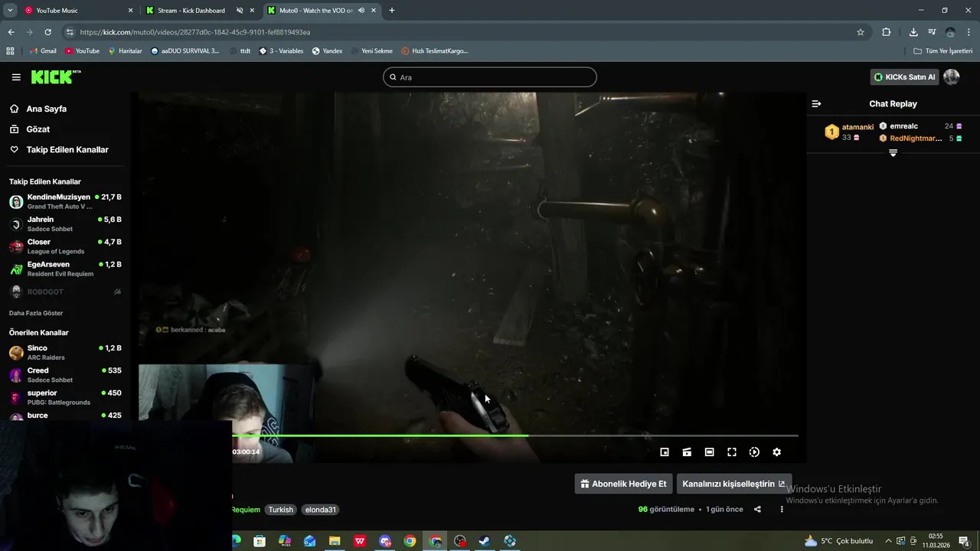Open emrealc gifter name
The image size is (980, 551).
tap(904, 126)
